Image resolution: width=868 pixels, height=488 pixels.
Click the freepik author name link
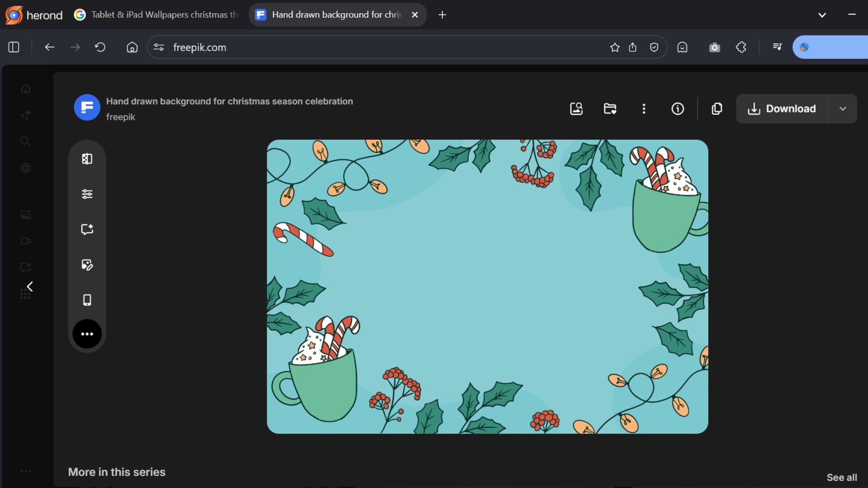click(x=121, y=117)
